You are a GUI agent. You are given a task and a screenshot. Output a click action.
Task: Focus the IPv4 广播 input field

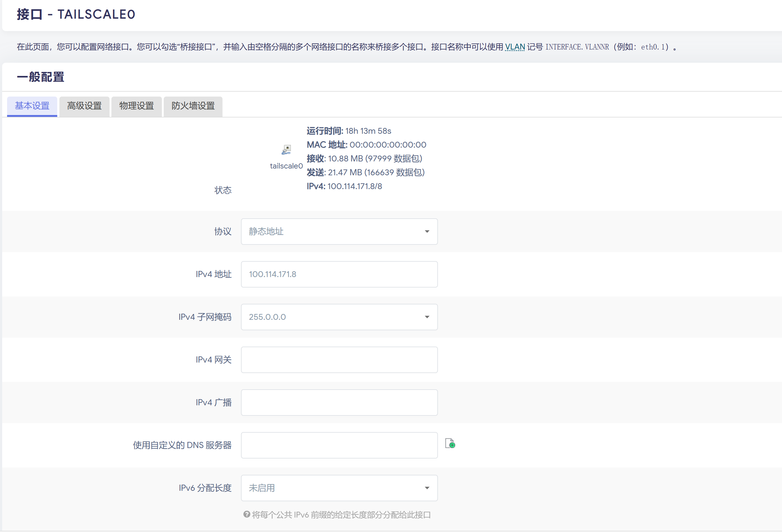tap(339, 402)
